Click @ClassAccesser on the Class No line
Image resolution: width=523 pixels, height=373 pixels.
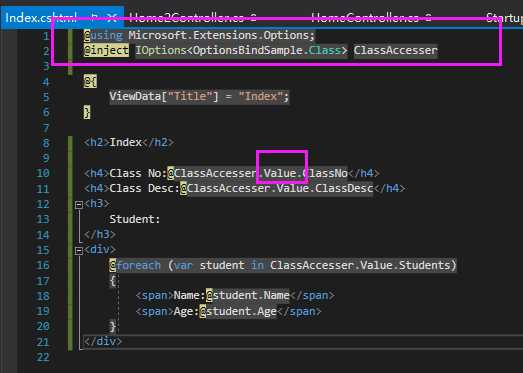click(212, 173)
